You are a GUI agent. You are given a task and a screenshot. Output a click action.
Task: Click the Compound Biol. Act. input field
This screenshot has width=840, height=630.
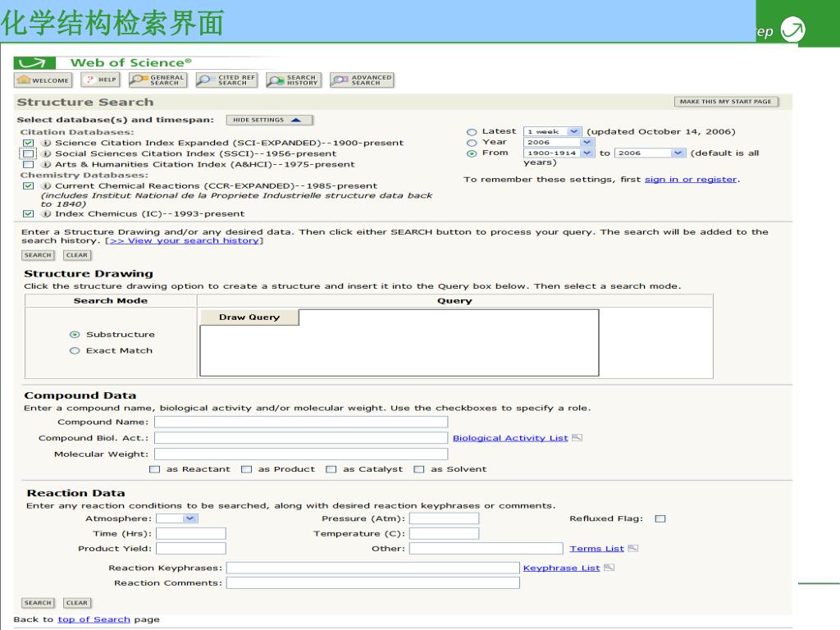click(x=301, y=438)
